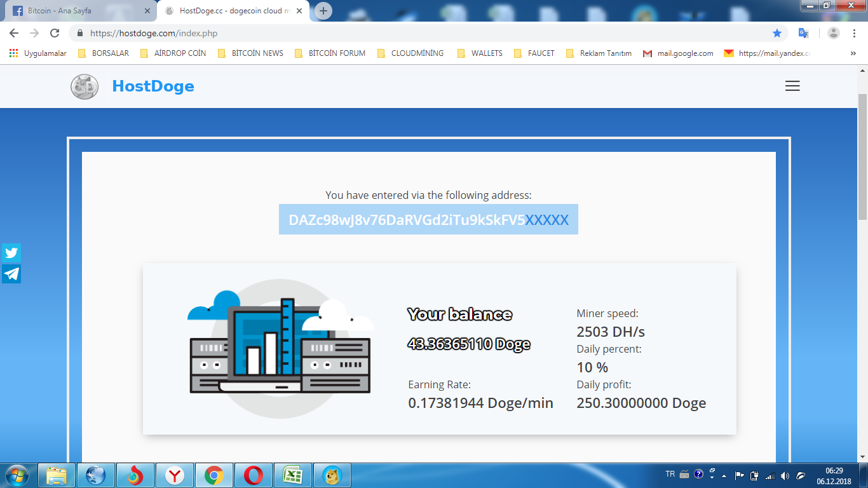Viewport: 868px width, 488px height.
Task: Open the Doge app in the taskbar
Action: [332, 475]
